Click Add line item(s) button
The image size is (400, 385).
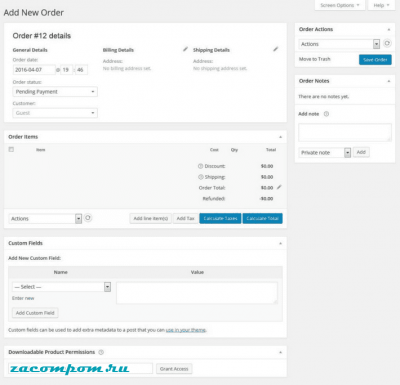(150, 218)
